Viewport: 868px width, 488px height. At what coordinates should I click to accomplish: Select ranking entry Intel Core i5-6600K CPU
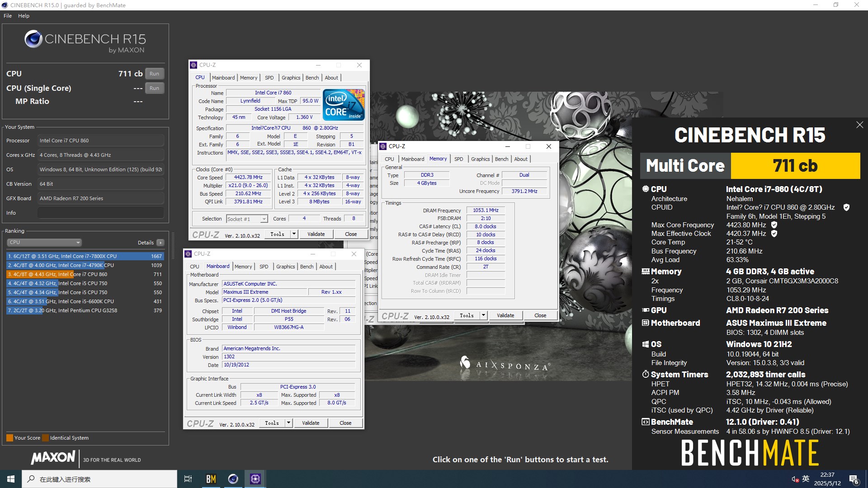coord(85,301)
